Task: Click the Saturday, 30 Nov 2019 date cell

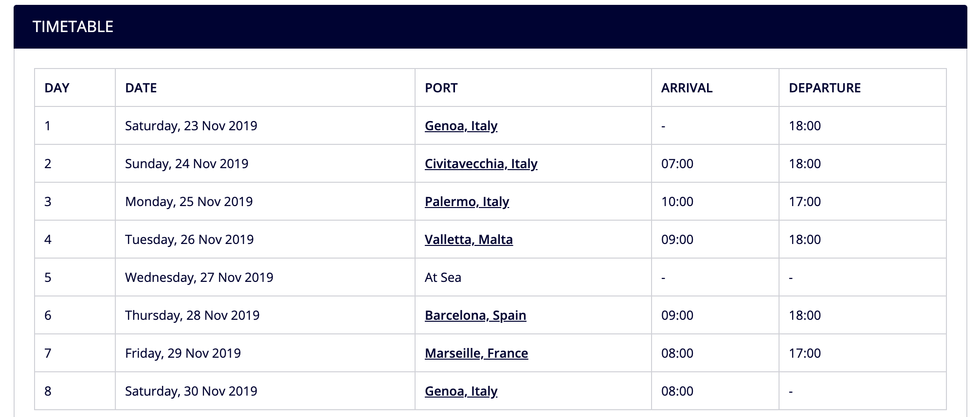Action: [x=265, y=391]
